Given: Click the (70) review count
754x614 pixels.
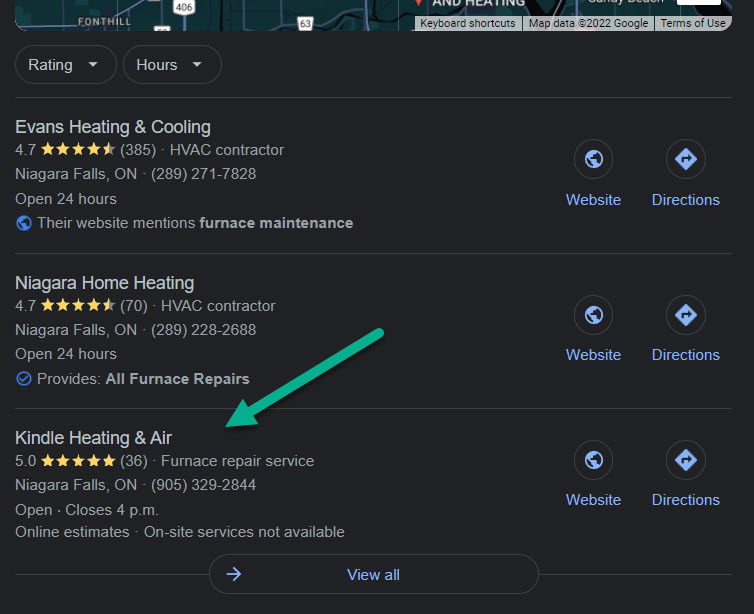Looking at the screenshot, I should (134, 306).
